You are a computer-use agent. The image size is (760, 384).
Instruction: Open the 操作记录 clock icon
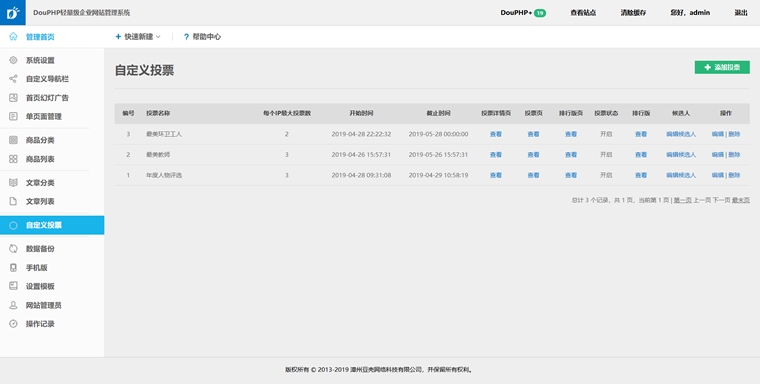pos(13,324)
